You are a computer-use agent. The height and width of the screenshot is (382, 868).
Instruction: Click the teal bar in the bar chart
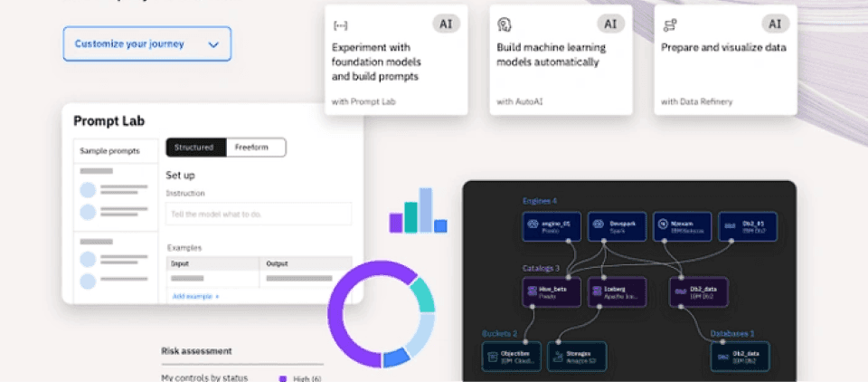tap(410, 216)
